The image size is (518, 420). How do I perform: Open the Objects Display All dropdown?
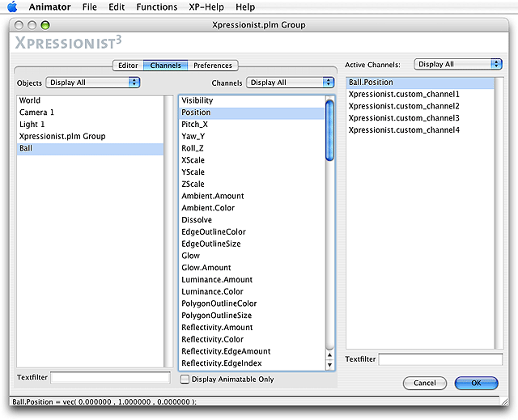(93, 83)
